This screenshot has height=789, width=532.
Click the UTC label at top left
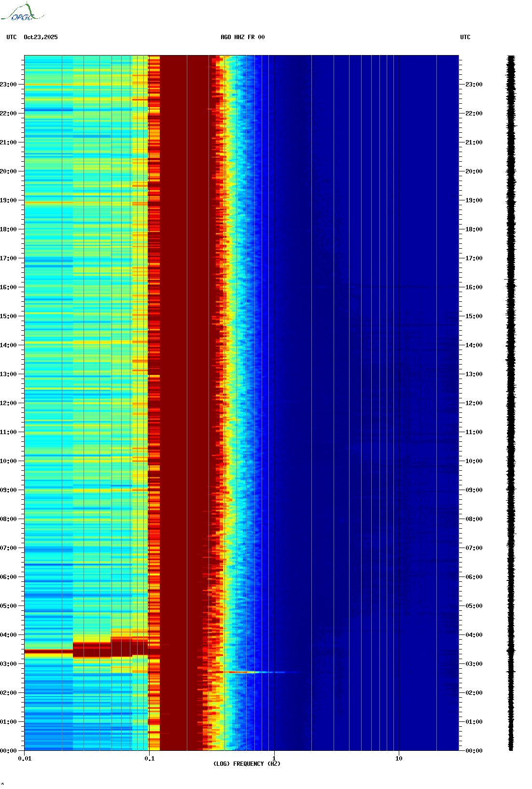tap(12, 37)
